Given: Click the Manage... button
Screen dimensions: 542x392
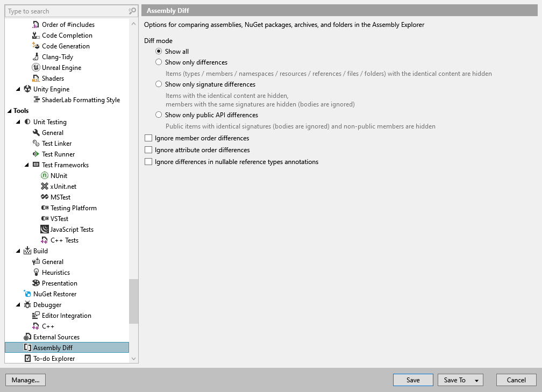Looking at the screenshot, I should 25,380.
